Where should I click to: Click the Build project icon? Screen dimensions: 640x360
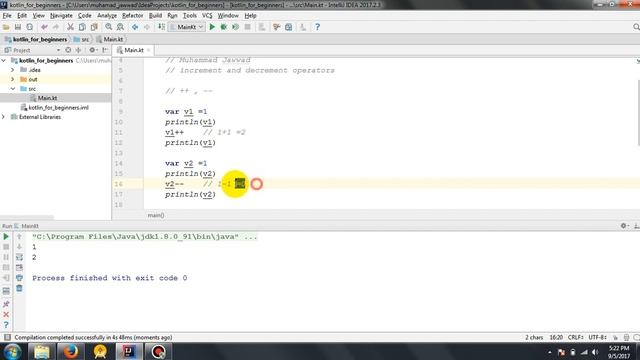tap(161, 27)
